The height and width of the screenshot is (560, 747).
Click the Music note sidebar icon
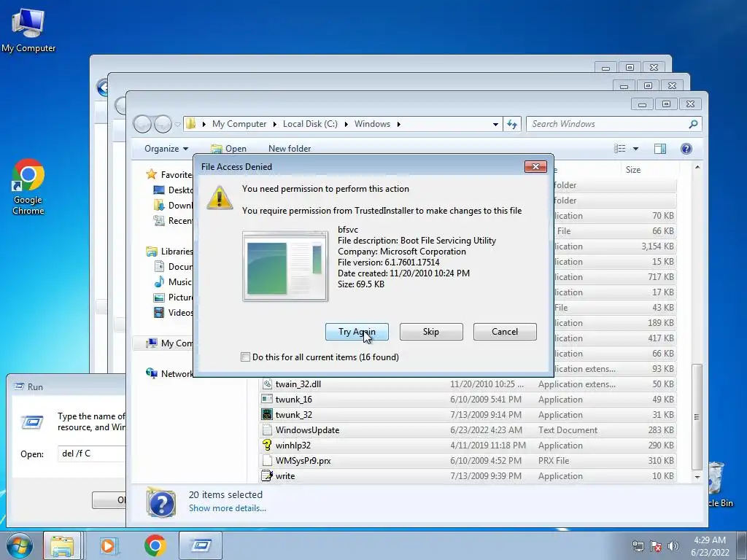(159, 282)
